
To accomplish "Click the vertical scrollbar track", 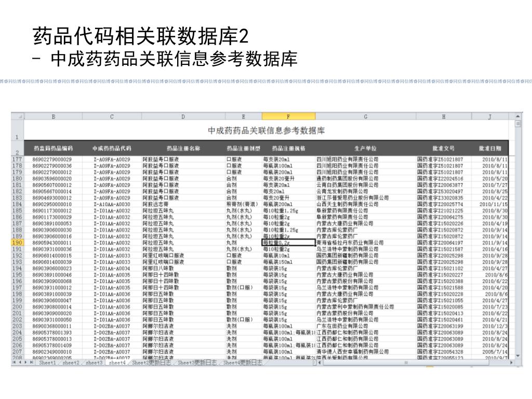I will tap(518, 240).
